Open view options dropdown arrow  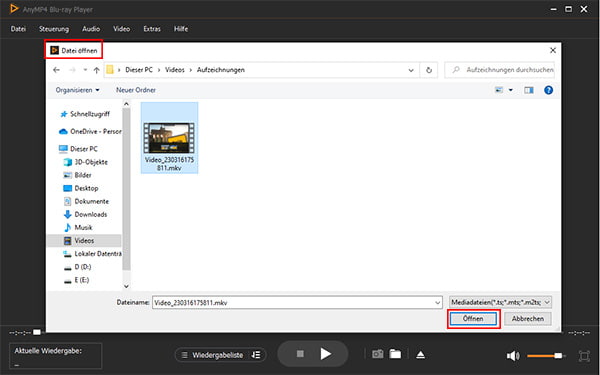[x=510, y=90]
